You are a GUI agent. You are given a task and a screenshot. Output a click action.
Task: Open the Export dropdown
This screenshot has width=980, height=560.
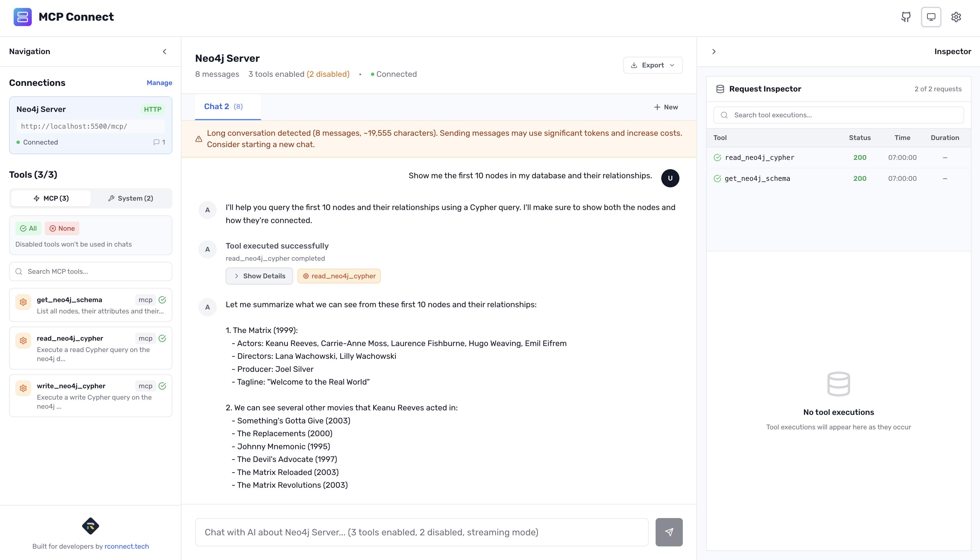click(652, 65)
